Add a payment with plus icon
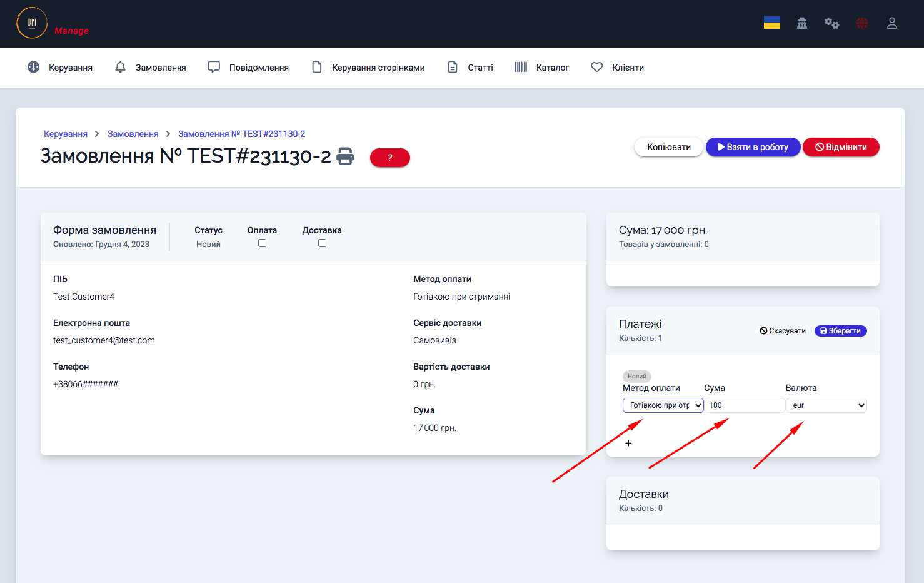The width and height of the screenshot is (924, 583). pyautogui.click(x=628, y=443)
